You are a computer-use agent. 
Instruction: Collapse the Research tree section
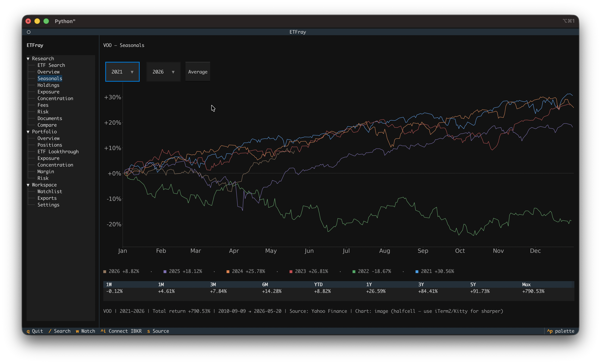pos(28,58)
